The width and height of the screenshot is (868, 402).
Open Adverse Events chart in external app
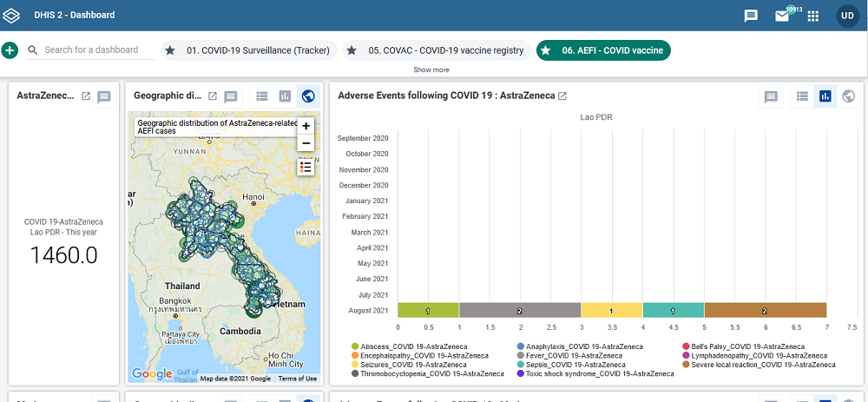coord(562,96)
